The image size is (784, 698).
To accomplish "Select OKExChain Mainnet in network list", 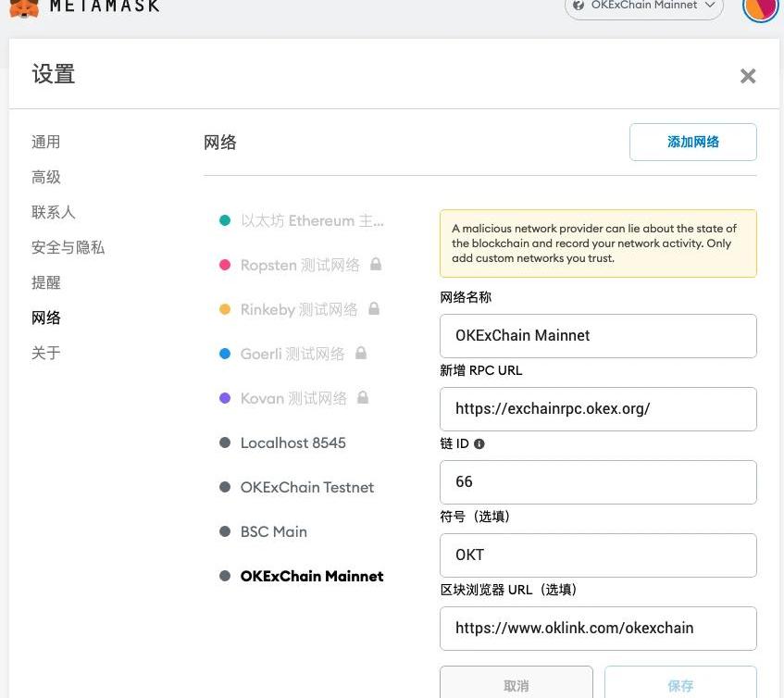I will [x=312, y=576].
